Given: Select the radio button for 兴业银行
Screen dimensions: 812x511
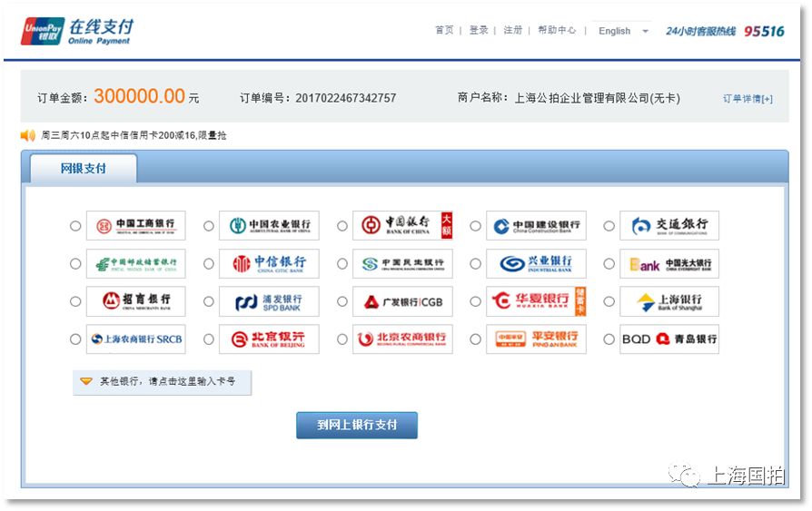Looking at the screenshot, I should point(475,264).
